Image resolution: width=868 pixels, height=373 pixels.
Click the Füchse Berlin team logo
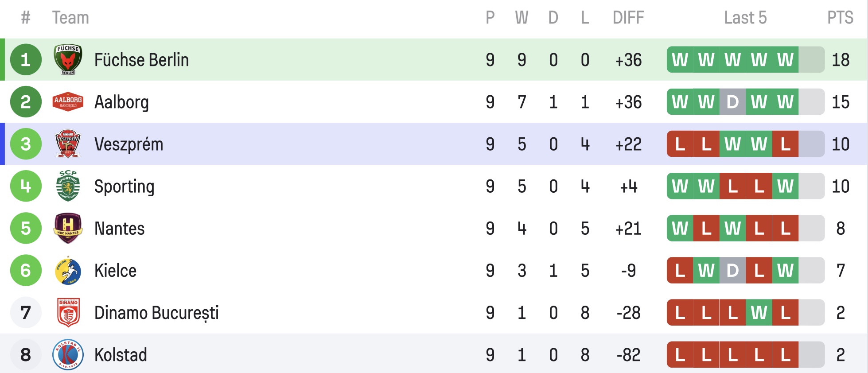(x=68, y=60)
